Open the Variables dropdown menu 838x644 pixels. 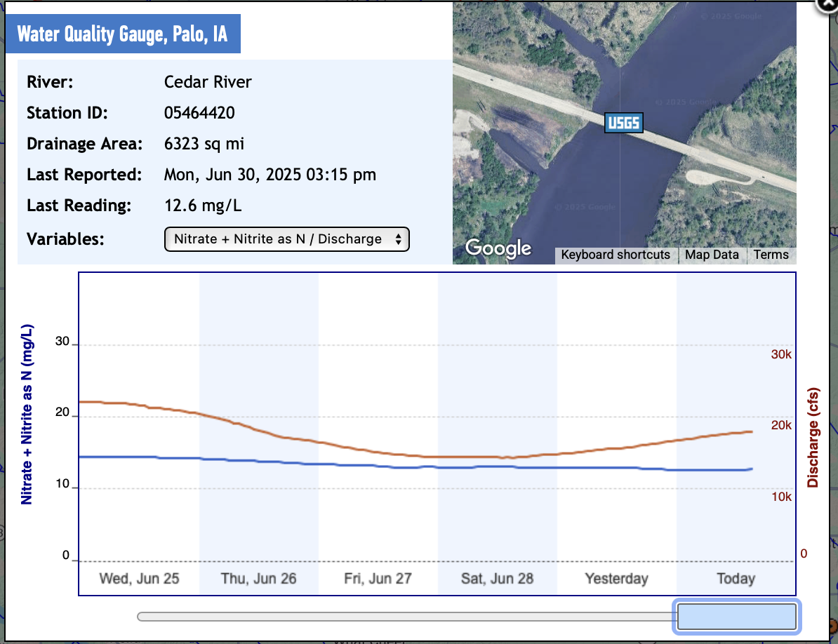286,239
